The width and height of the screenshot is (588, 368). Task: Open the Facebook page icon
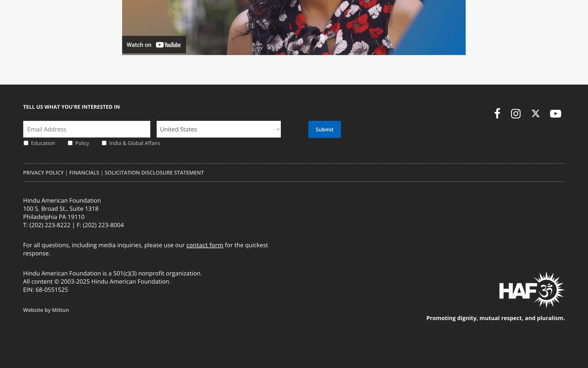pyautogui.click(x=497, y=113)
